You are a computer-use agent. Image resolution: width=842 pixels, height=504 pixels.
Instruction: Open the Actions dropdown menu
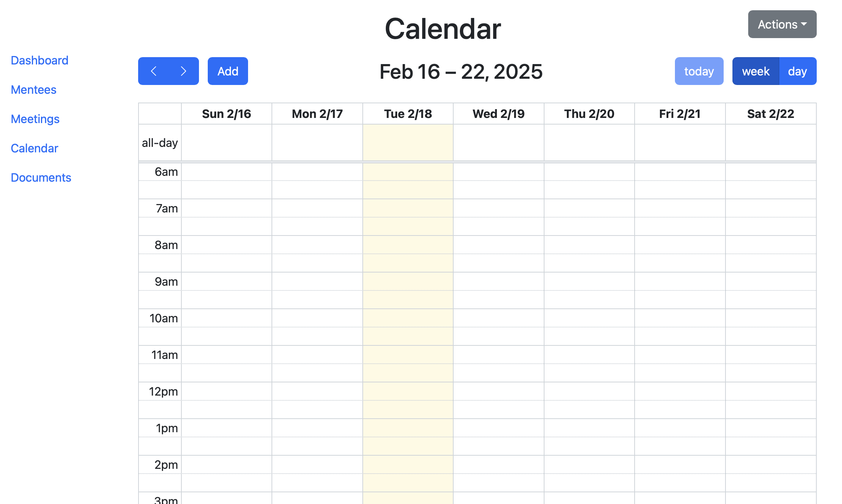click(782, 24)
